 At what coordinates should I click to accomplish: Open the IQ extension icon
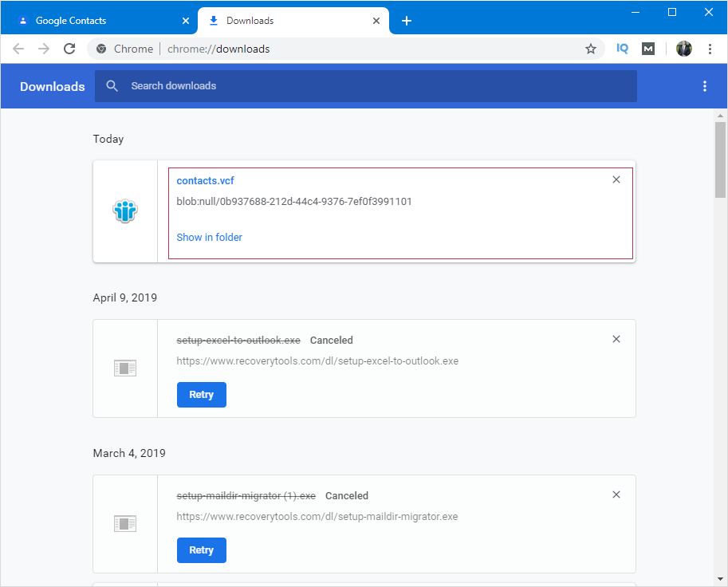[x=622, y=49]
